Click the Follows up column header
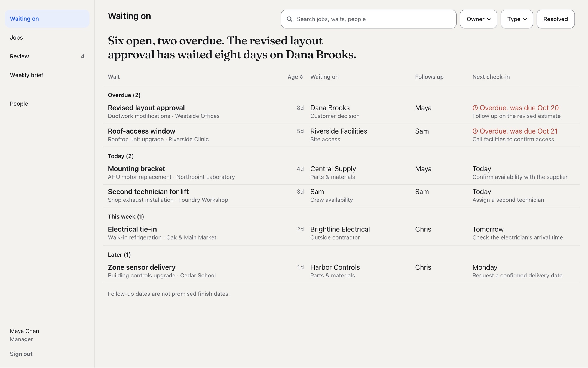Viewport: 588px width, 368px height. [x=429, y=77]
